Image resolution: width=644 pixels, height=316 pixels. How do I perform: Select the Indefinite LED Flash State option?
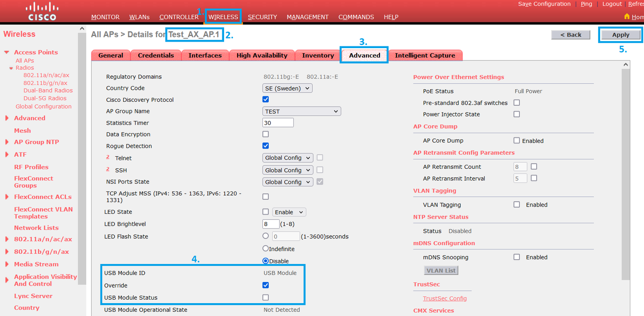(265, 249)
